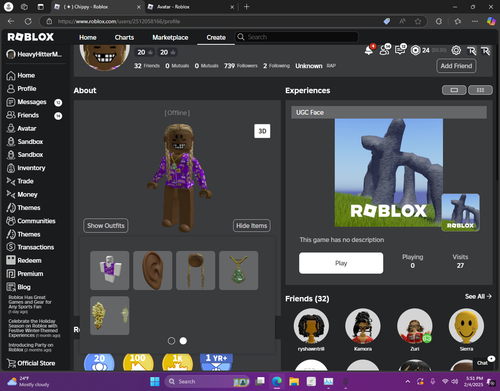
Task: Open Home in the top navigation
Action: 88,37
